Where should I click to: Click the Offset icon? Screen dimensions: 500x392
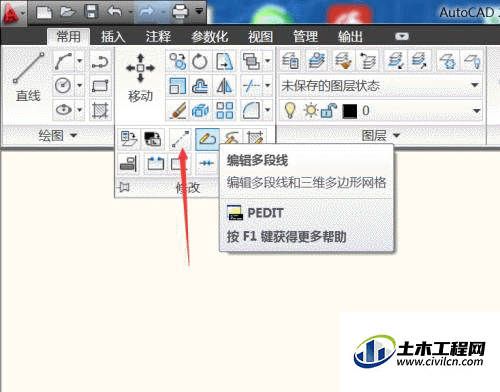tap(200, 86)
